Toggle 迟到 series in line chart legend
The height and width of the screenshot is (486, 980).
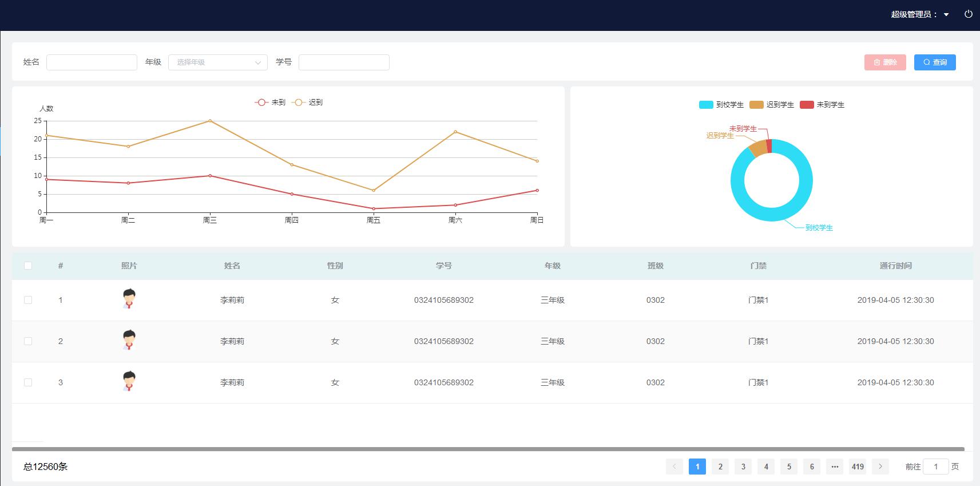point(307,102)
